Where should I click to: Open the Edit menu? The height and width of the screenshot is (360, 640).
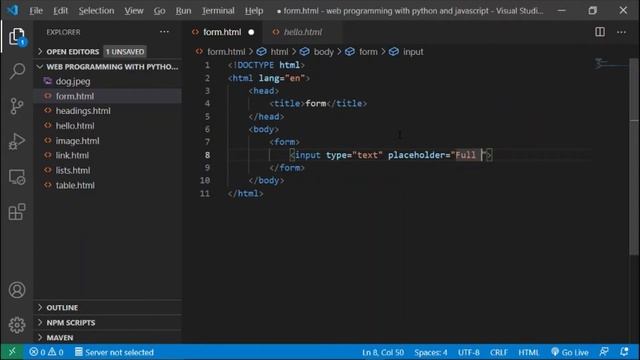60,11
